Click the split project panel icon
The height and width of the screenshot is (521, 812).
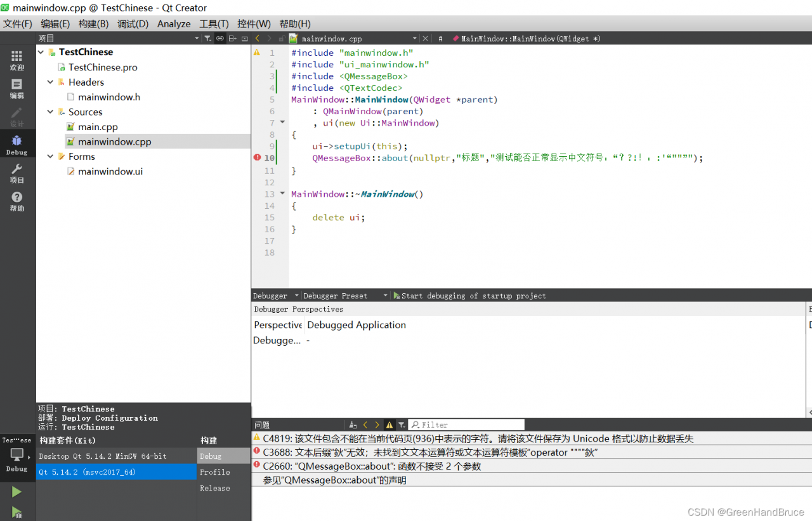[233, 39]
